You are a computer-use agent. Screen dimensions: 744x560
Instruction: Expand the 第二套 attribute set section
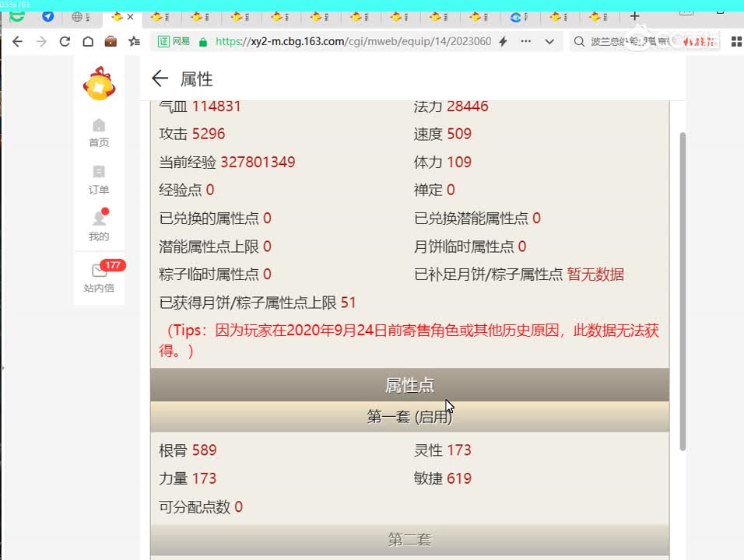[x=410, y=538]
